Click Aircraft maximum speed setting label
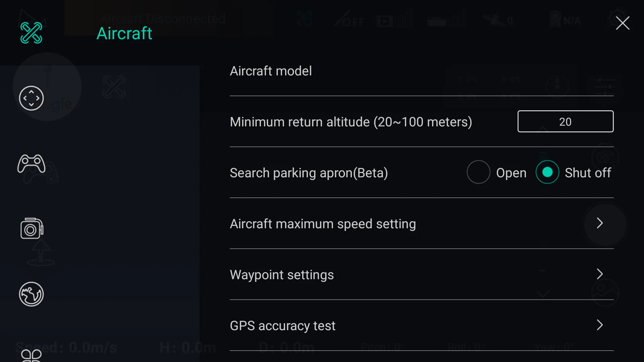The width and height of the screenshot is (644, 362). (323, 224)
